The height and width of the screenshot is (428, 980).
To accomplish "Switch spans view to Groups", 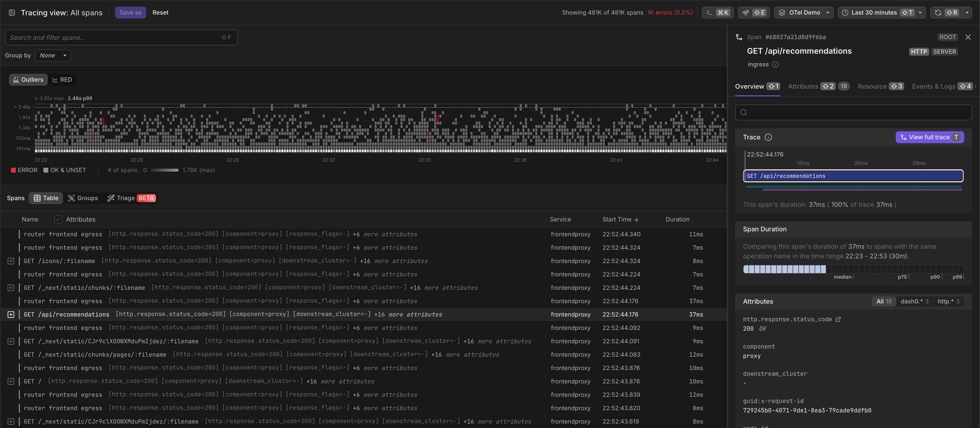I will [83, 198].
